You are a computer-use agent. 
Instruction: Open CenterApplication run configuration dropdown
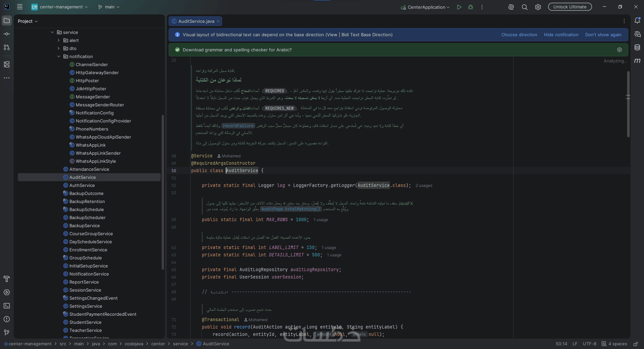(x=425, y=7)
